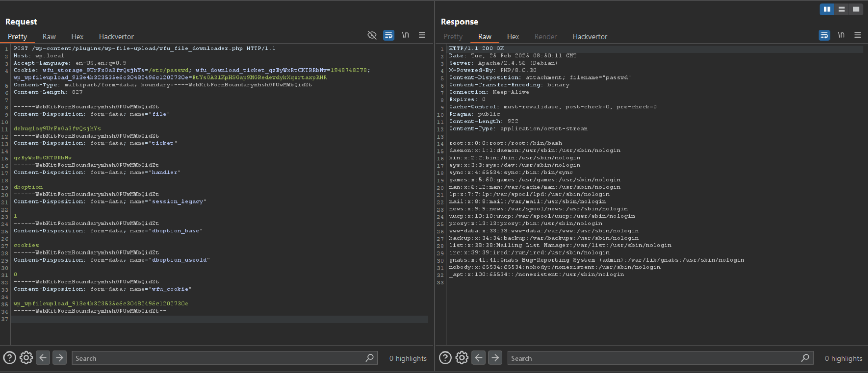
Task: Switch to the Request Hex tab
Action: pos(77,36)
